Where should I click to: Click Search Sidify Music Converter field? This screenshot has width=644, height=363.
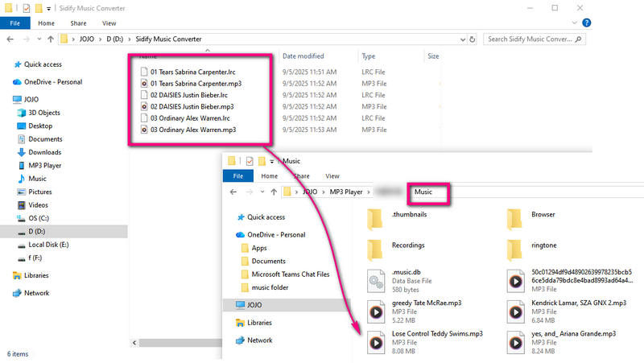(x=535, y=39)
